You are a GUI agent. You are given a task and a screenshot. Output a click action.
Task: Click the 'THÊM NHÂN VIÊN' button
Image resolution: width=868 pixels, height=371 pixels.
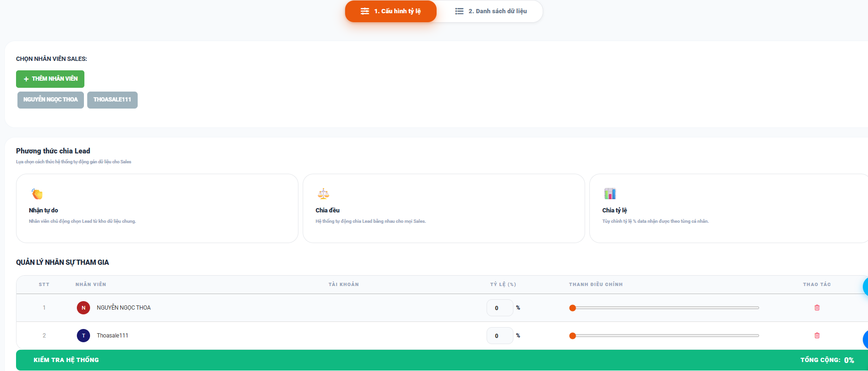pos(50,79)
